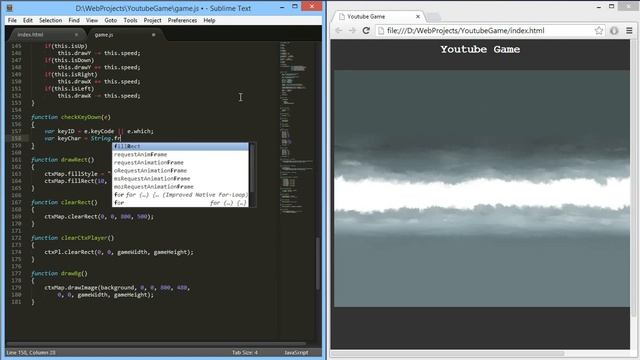
Task: Choose fillRect autocomplete suggestion
Action: pyautogui.click(x=180, y=146)
